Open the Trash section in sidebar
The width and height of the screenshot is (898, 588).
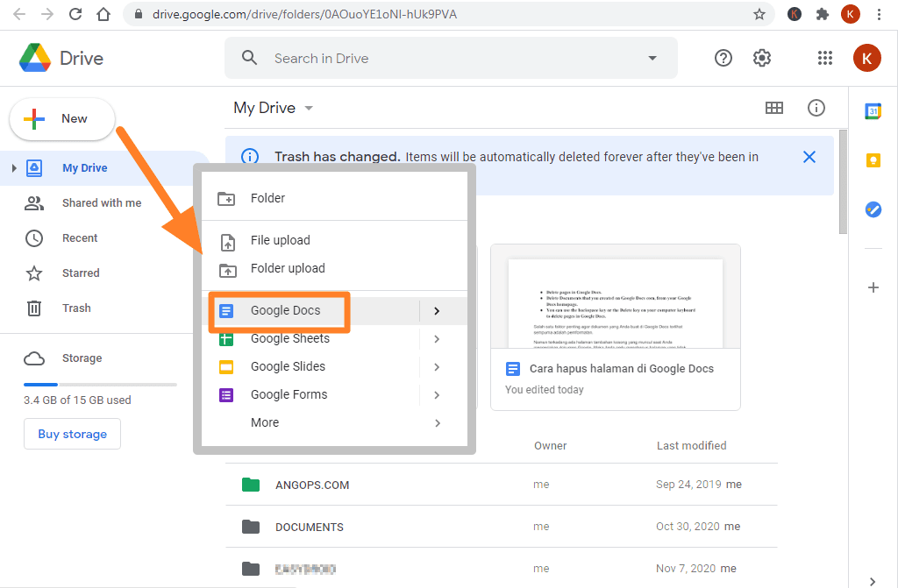76,308
